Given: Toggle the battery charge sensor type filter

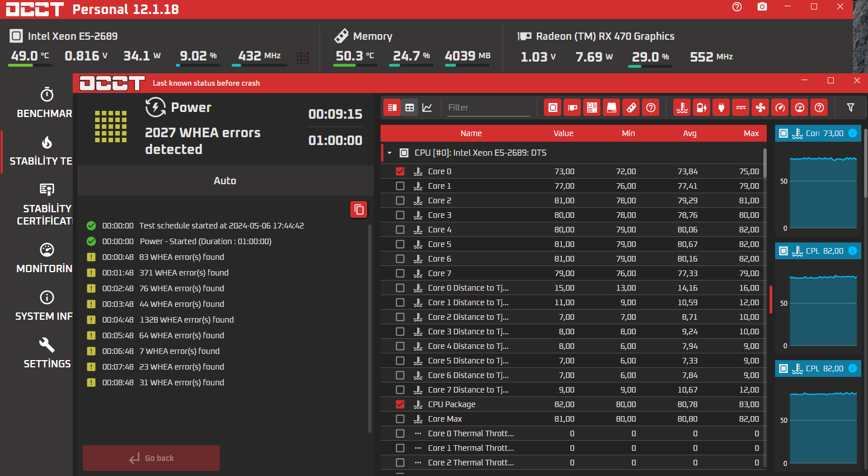Looking at the screenshot, I should point(702,108).
